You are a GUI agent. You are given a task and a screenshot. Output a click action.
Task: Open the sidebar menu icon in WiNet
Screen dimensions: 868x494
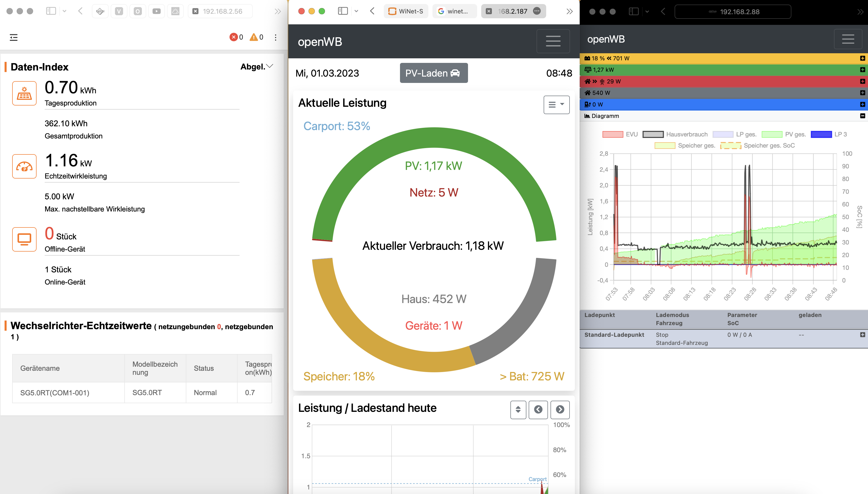[x=14, y=37]
